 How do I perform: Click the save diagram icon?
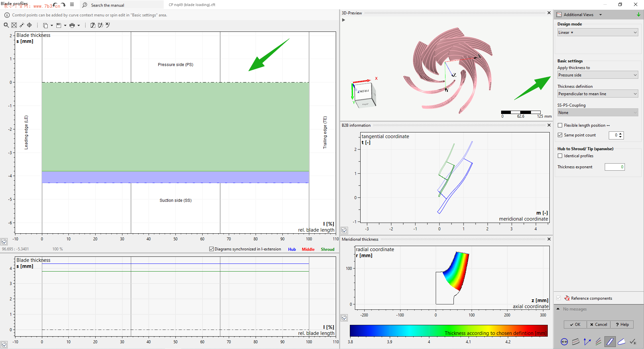[59, 25]
